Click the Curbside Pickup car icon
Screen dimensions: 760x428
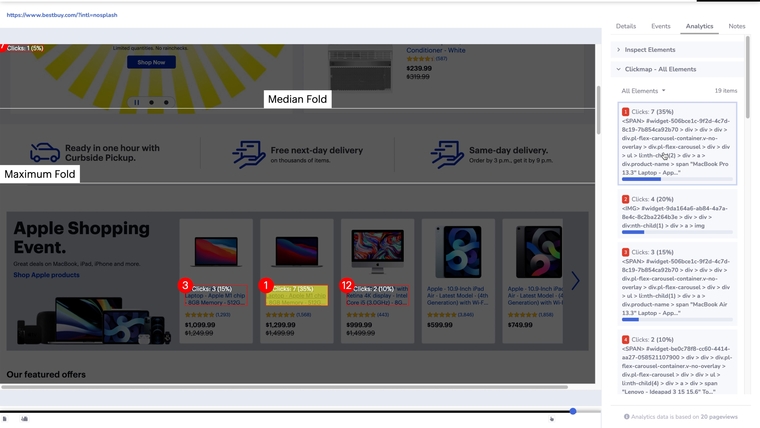pyautogui.click(x=45, y=153)
